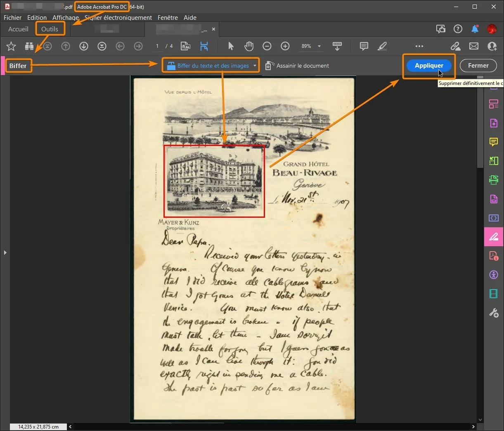
Task: Close the active document tab
Action: tap(213, 29)
